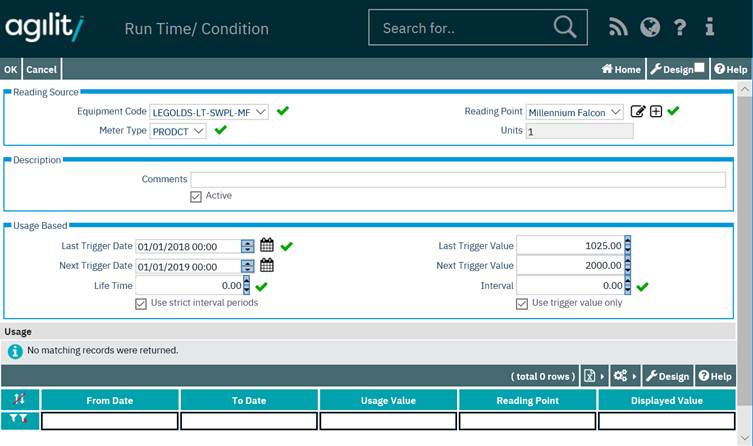The image size is (753, 446).
Task: Click the export icon in Usage toolbar
Action: click(x=591, y=376)
